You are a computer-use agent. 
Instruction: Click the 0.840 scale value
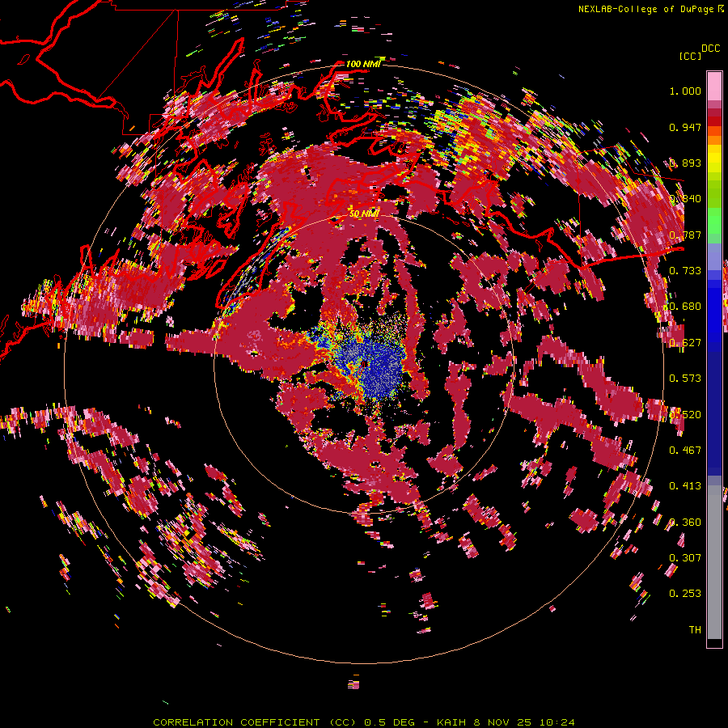point(685,199)
